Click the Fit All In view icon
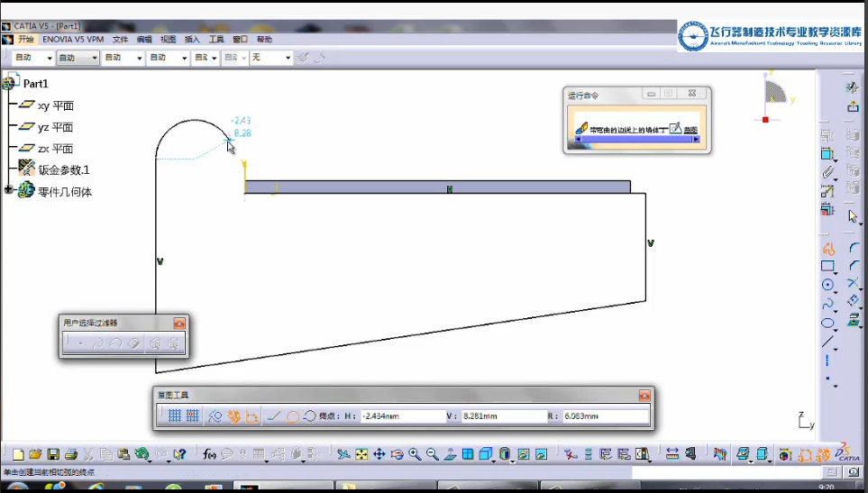The height and width of the screenshot is (493, 868). 361,454
